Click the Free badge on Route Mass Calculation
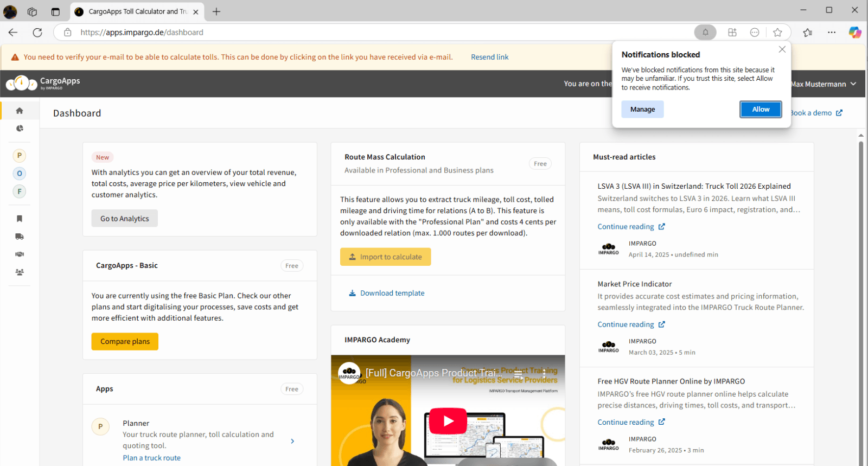 (x=540, y=164)
